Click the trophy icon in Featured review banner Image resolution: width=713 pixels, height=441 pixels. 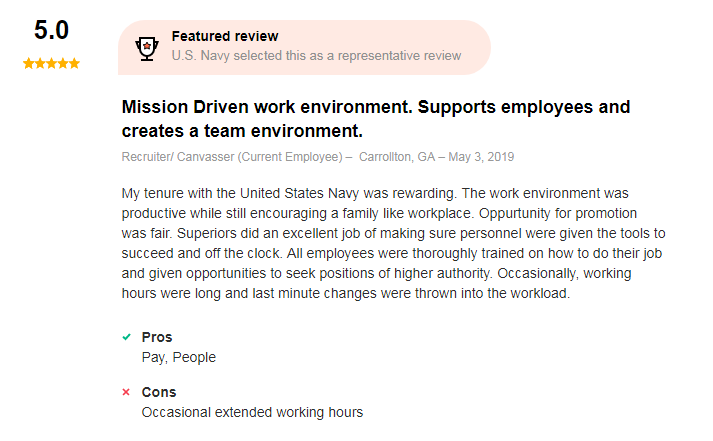coord(148,47)
